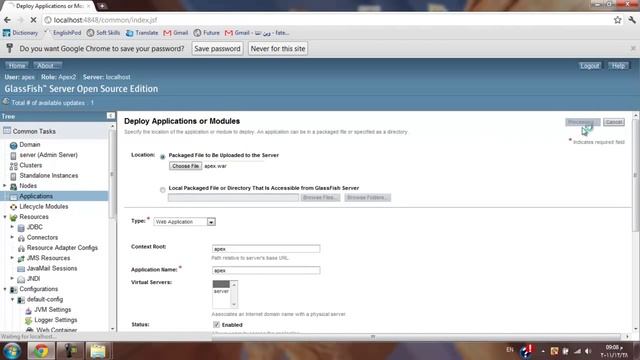The image size is (640, 360).
Task: Collapse the Tree panel with arrow
Action: click(x=110, y=116)
